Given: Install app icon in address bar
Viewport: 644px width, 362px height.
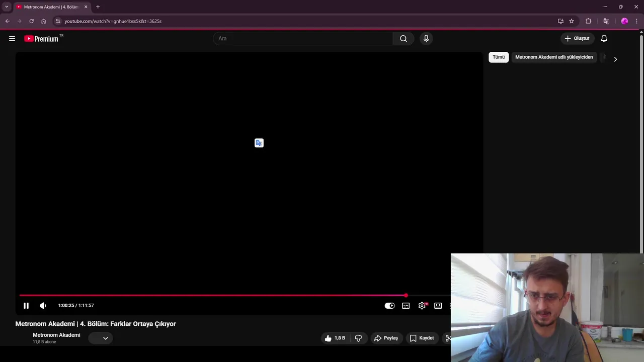Looking at the screenshot, I should click(560, 21).
